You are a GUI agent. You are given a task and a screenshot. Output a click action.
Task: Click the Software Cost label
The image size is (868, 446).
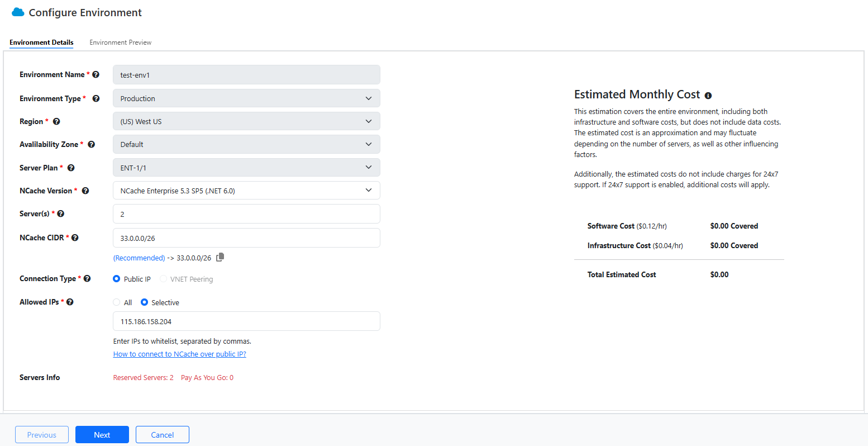611,226
